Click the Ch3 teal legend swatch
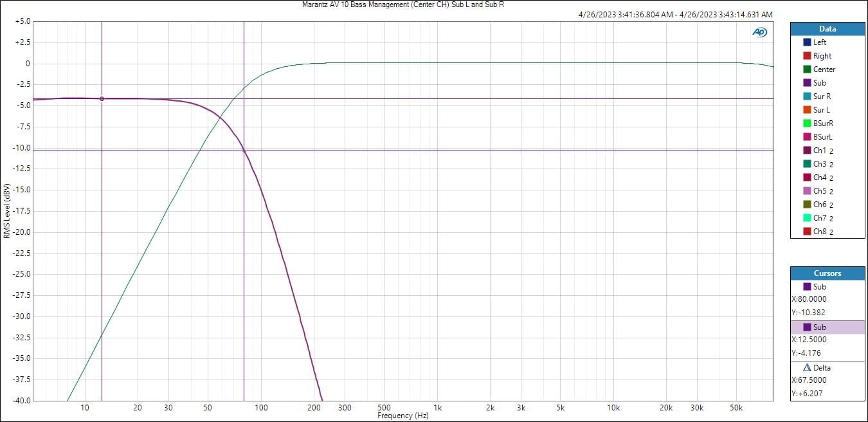 807,164
